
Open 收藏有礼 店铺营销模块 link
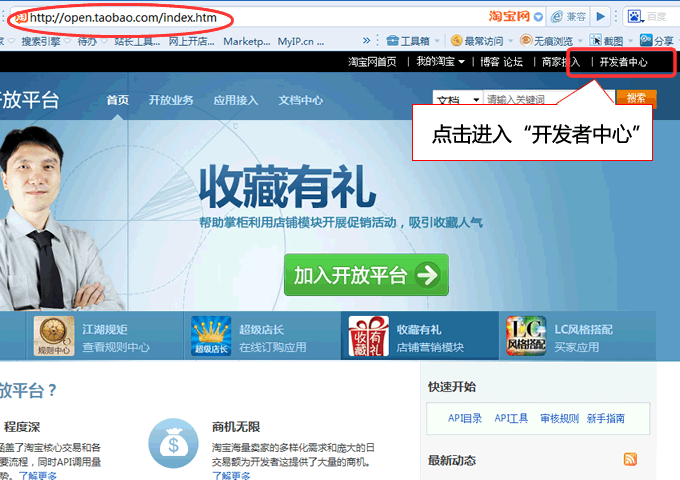point(430,347)
